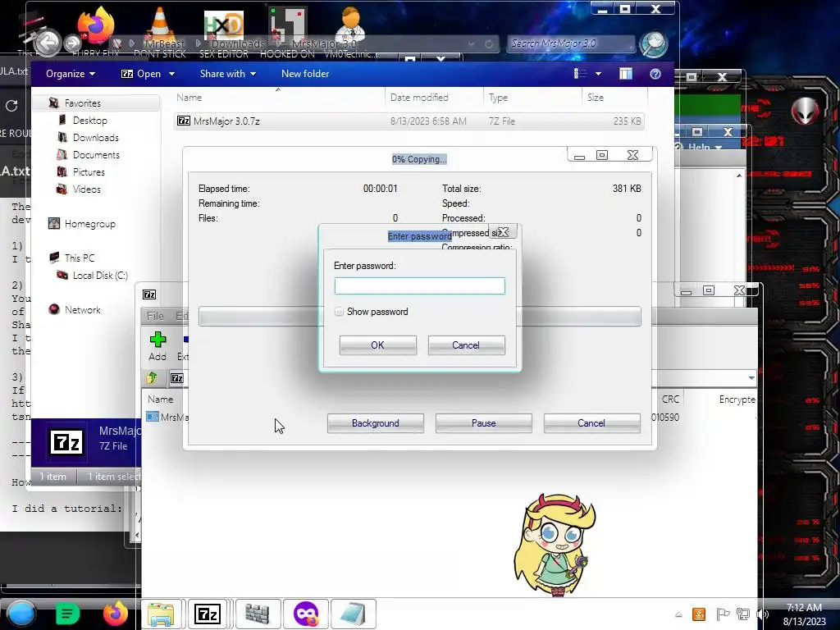Open the brick wall firewall taskbar icon

pyautogui.click(x=257, y=614)
